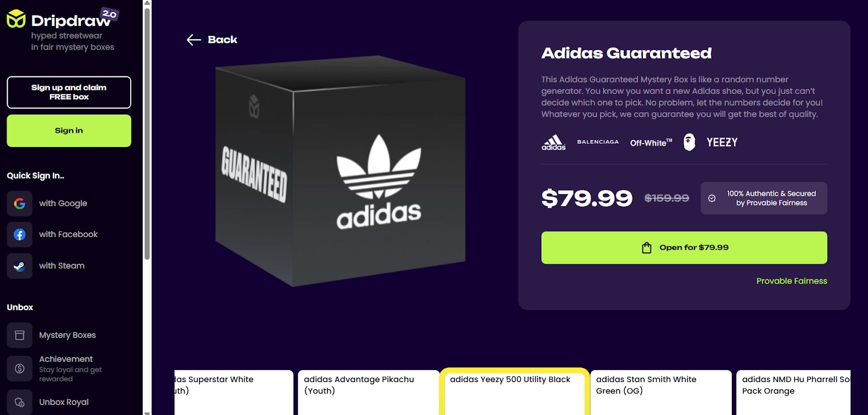Viewport: 868px width, 415px height.
Task: Select the adidas Stan Smith White Green card
Action: click(661, 393)
